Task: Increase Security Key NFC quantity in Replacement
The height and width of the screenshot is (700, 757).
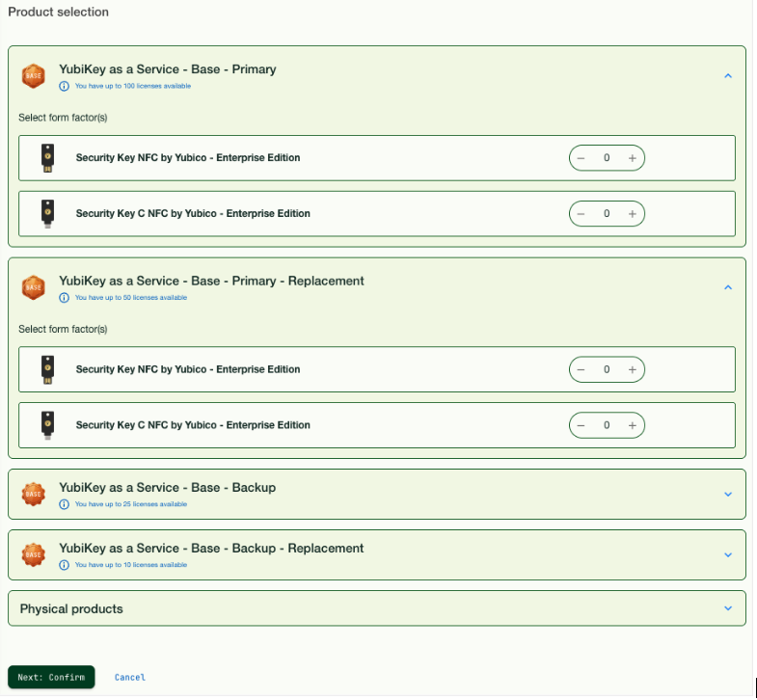Action: (633, 369)
